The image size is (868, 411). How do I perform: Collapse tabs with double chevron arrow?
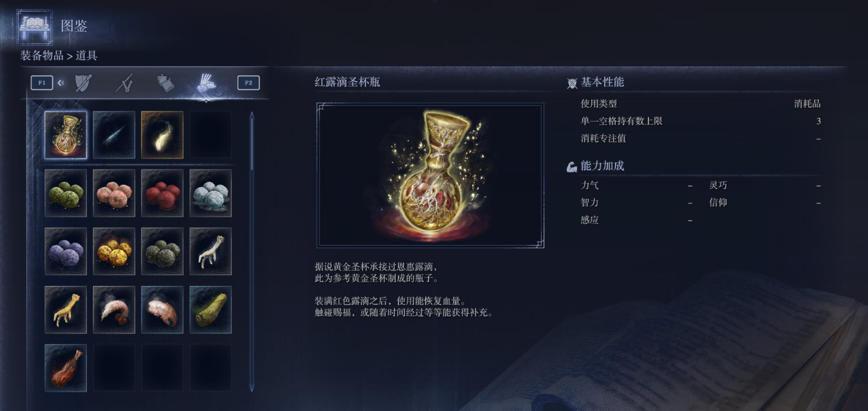[x=61, y=83]
